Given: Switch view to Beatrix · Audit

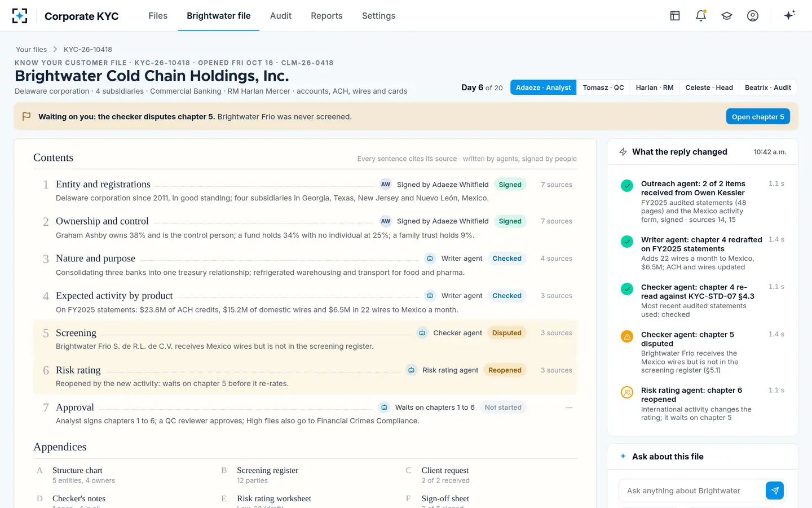Looking at the screenshot, I should pyautogui.click(x=768, y=87).
